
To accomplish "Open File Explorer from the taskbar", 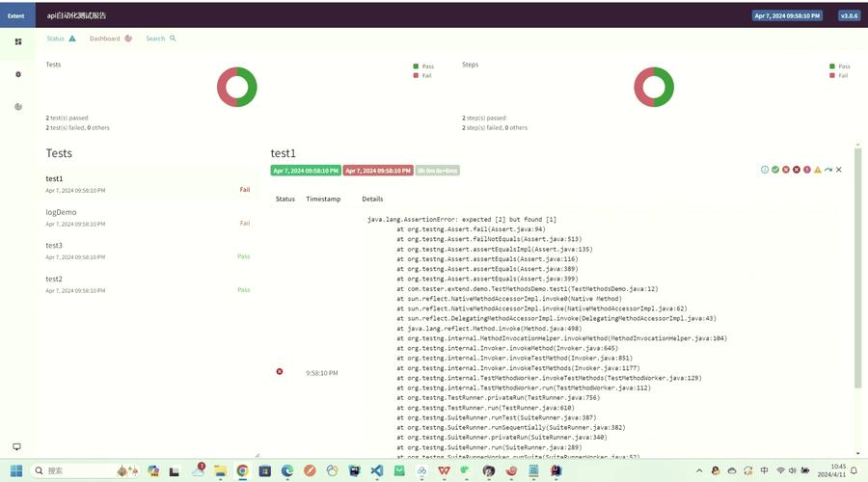I will coord(220,470).
